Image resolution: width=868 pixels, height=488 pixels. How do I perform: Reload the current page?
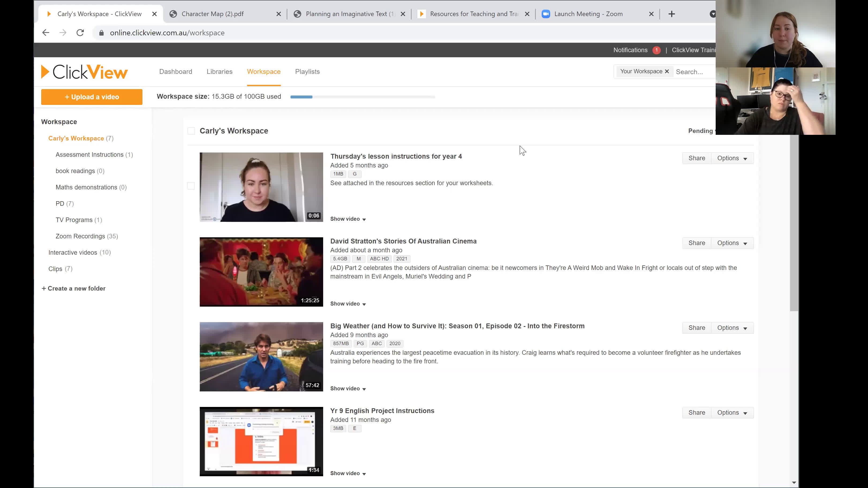(80, 33)
